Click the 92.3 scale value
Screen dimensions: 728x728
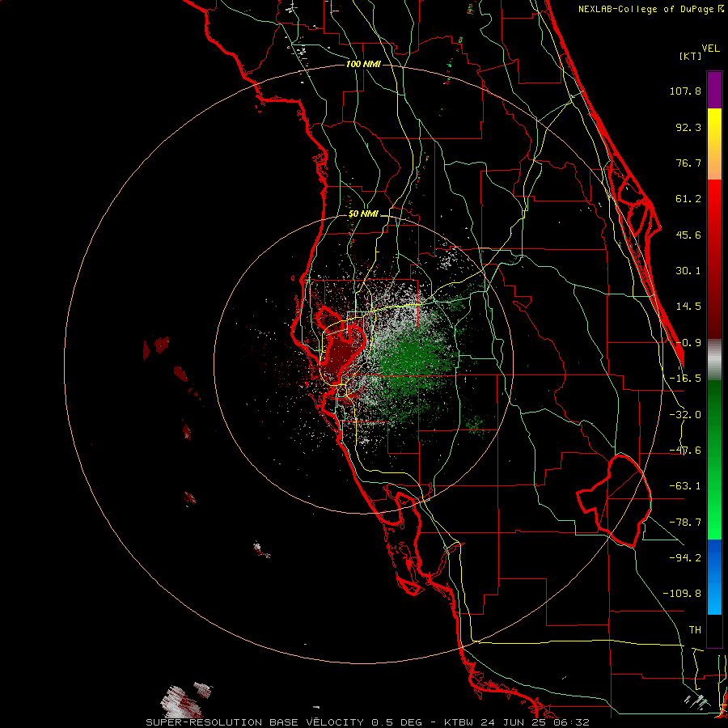(688, 127)
